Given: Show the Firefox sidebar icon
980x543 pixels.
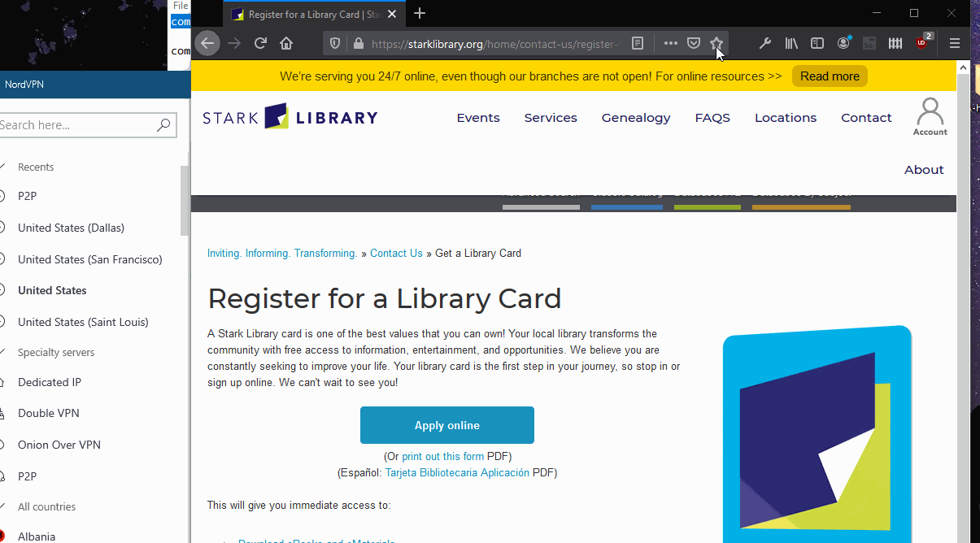Looking at the screenshot, I should (x=817, y=44).
